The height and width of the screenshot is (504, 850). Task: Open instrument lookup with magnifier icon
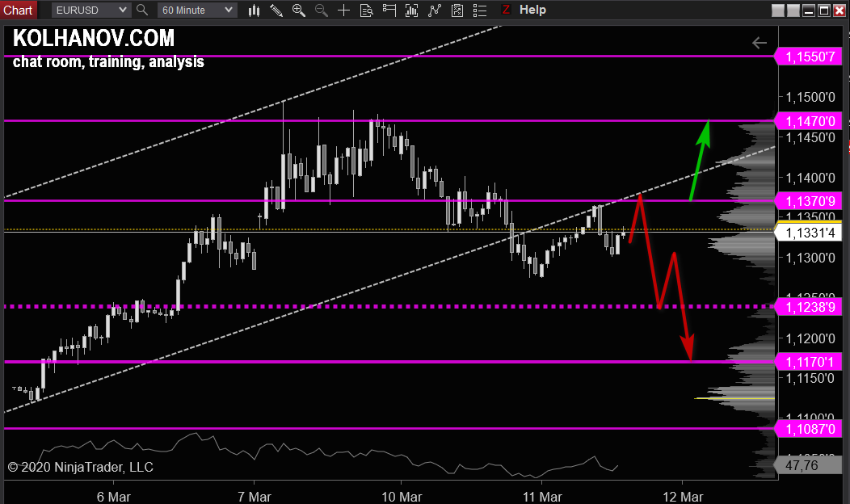pos(142,10)
